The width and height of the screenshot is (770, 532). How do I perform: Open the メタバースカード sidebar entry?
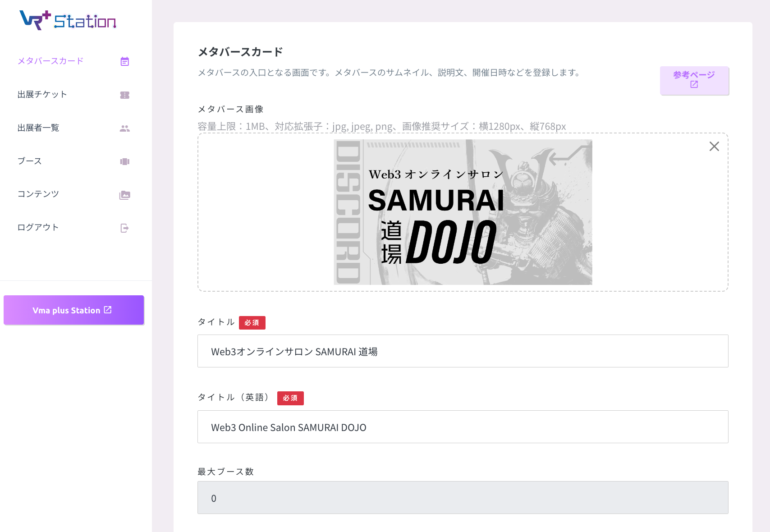click(x=50, y=61)
